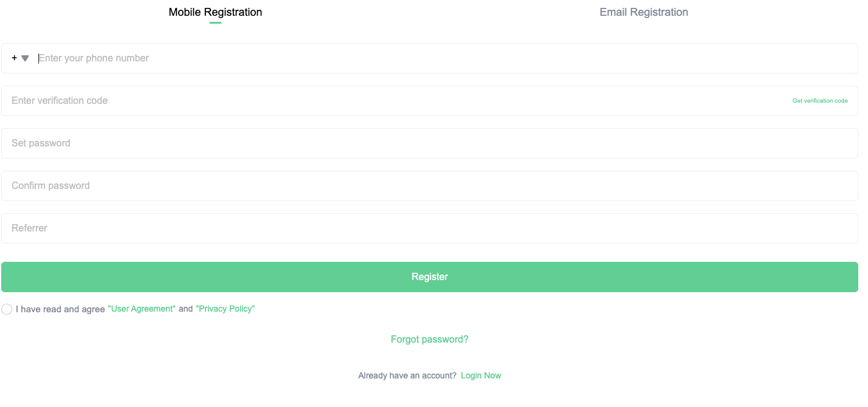Switch to the Mobile Registration tab
This screenshot has width=868, height=407.
pos(215,12)
